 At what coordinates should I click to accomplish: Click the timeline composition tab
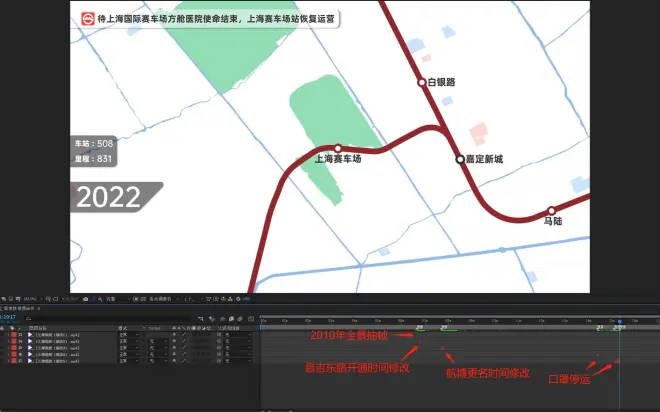click(30, 308)
